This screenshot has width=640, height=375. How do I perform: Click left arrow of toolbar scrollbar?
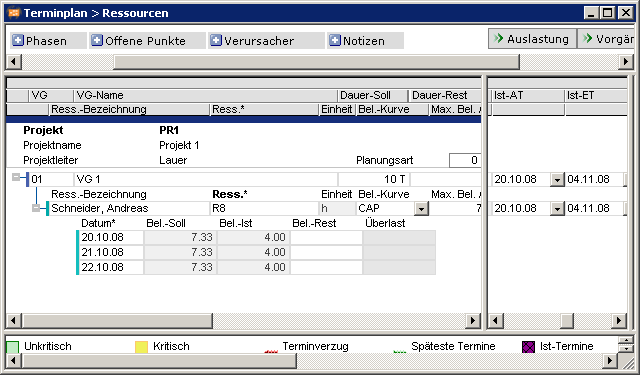pyautogui.click(x=14, y=62)
